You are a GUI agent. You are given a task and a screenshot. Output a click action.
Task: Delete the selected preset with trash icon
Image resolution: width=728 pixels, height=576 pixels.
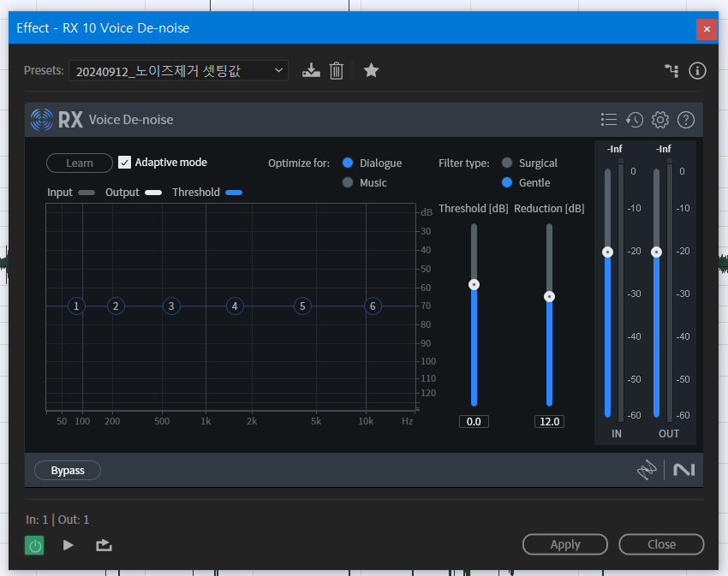coord(336,70)
